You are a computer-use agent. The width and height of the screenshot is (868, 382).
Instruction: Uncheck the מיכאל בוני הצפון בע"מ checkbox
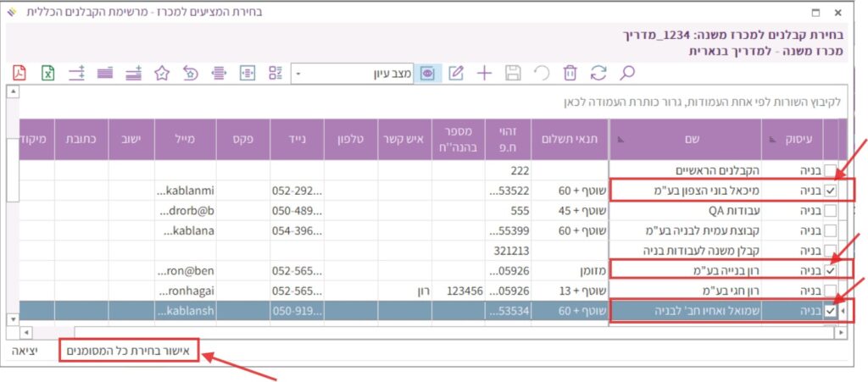tap(830, 191)
